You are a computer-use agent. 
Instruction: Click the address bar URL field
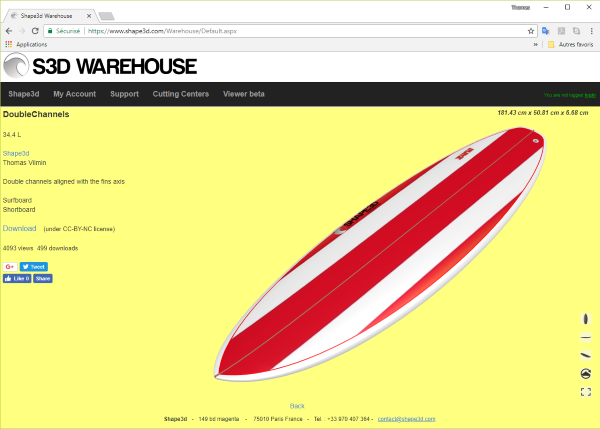[300, 31]
